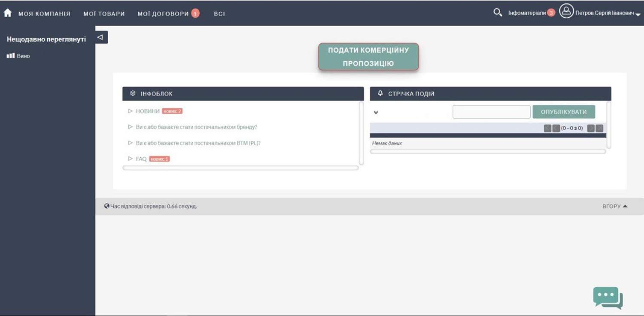
Task: Open search with the magnifier icon
Action: click(x=498, y=12)
